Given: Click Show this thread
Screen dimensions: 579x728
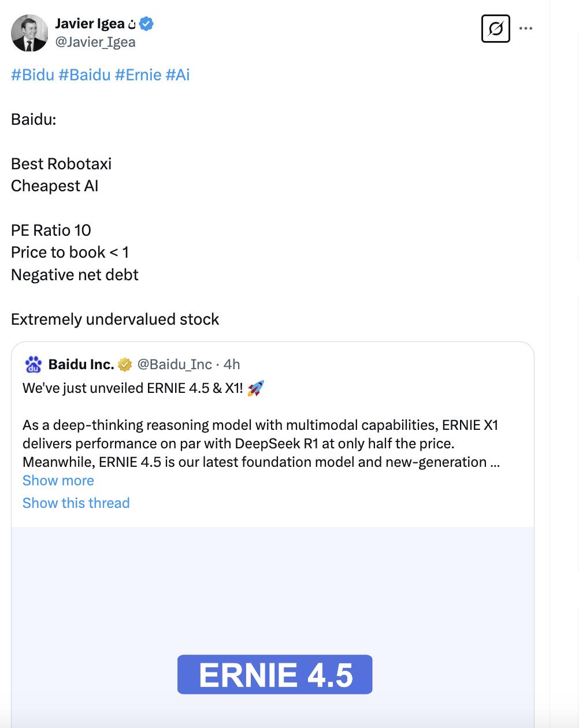Looking at the screenshot, I should 76,503.
